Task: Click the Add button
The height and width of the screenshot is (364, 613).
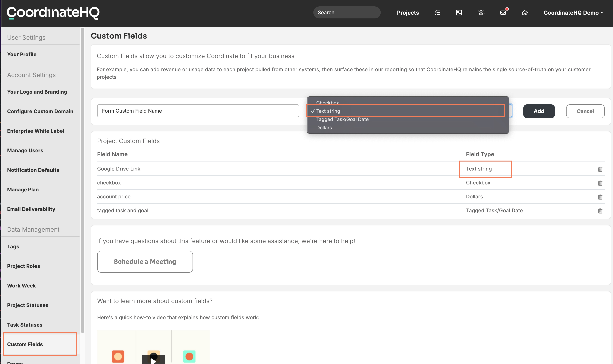Action: point(539,111)
